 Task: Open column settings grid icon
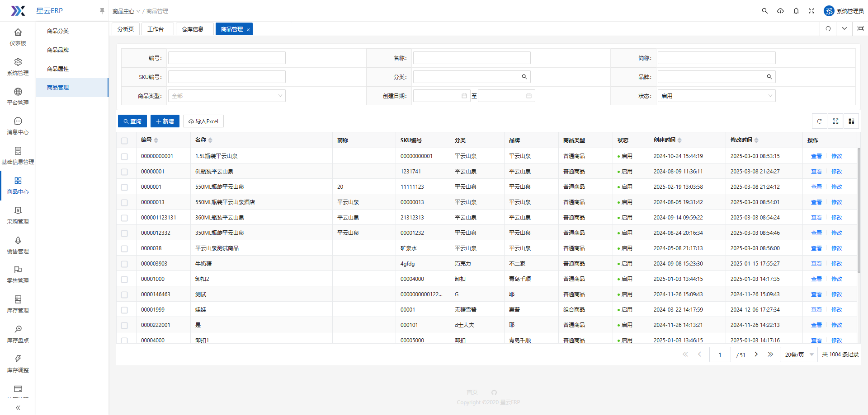coord(851,121)
